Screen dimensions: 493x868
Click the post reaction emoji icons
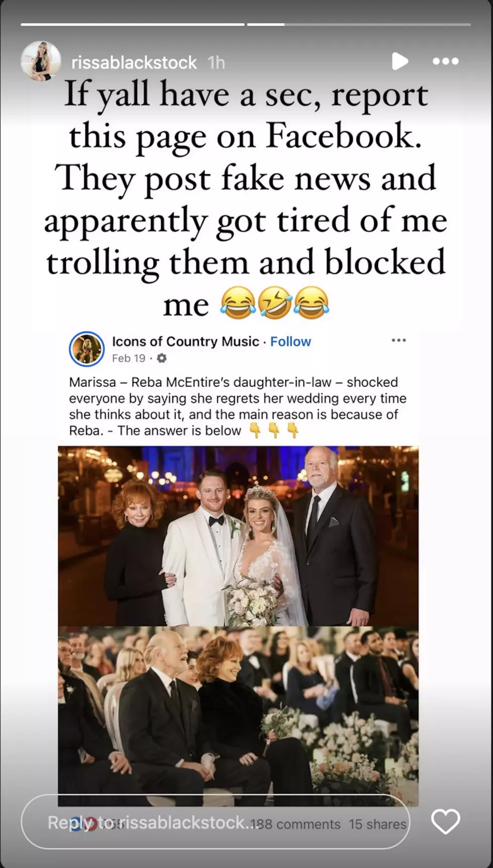coord(85,824)
